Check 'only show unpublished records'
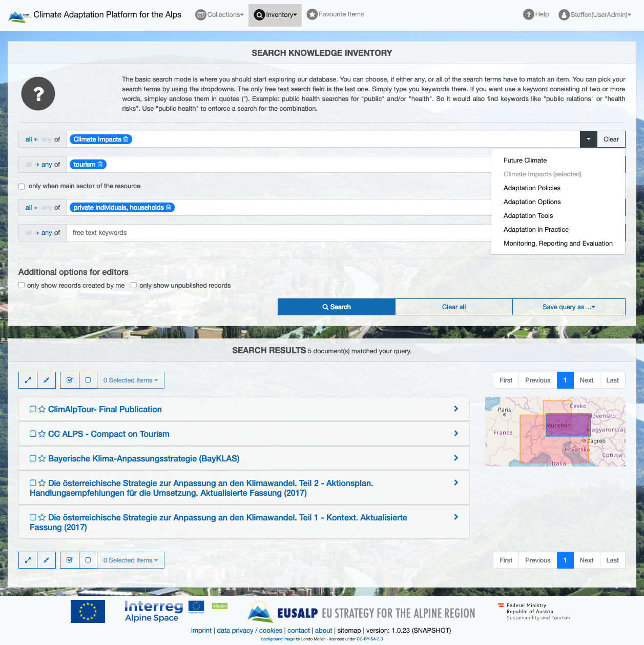Image resolution: width=644 pixels, height=645 pixels. [133, 285]
